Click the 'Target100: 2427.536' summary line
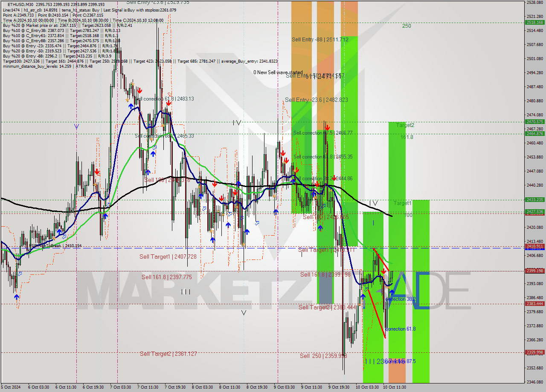The width and height of the screenshot is (546, 392). tap(140, 61)
